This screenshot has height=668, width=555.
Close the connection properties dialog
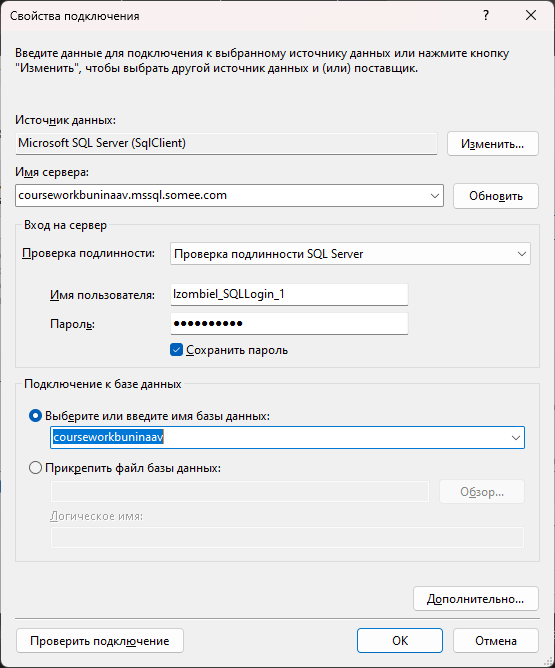click(531, 16)
